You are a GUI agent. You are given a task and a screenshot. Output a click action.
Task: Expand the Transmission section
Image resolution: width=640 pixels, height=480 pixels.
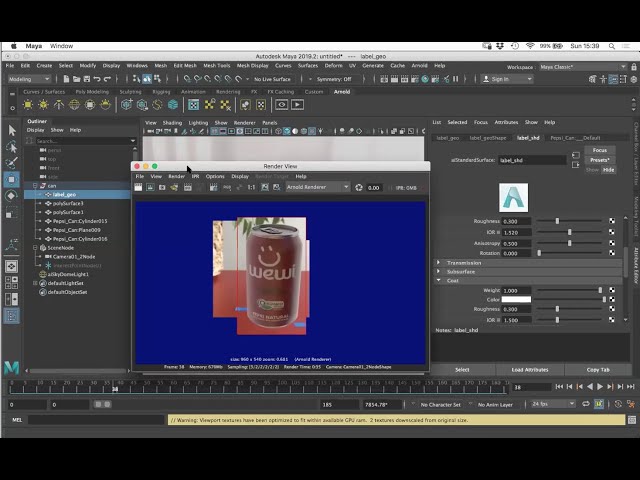click(x=439, y=262)
